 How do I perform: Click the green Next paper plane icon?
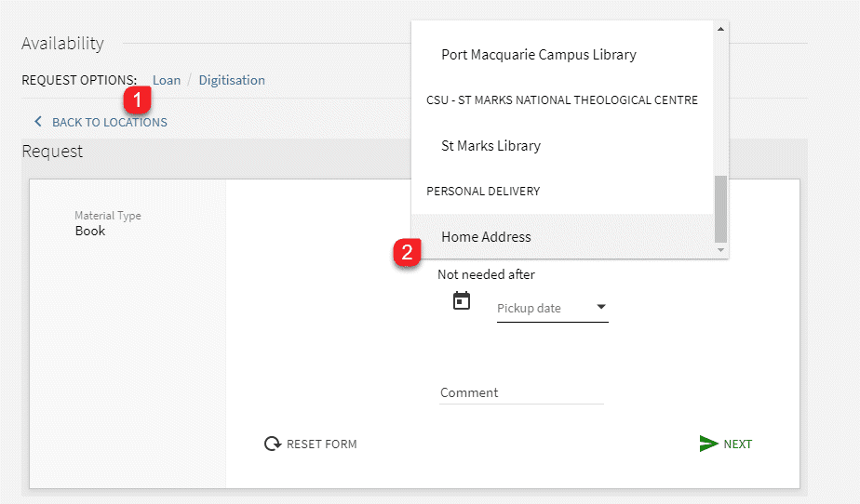coord(708,444)
